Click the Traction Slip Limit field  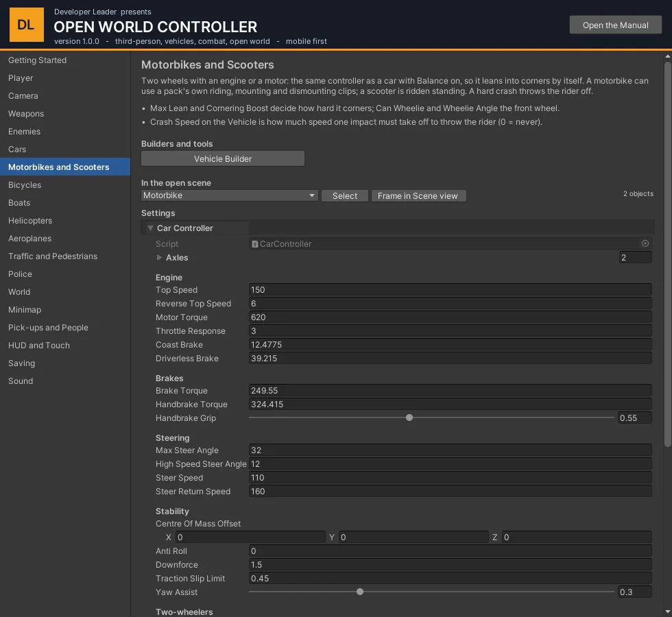pyautogui.click(x=450, y=578)
